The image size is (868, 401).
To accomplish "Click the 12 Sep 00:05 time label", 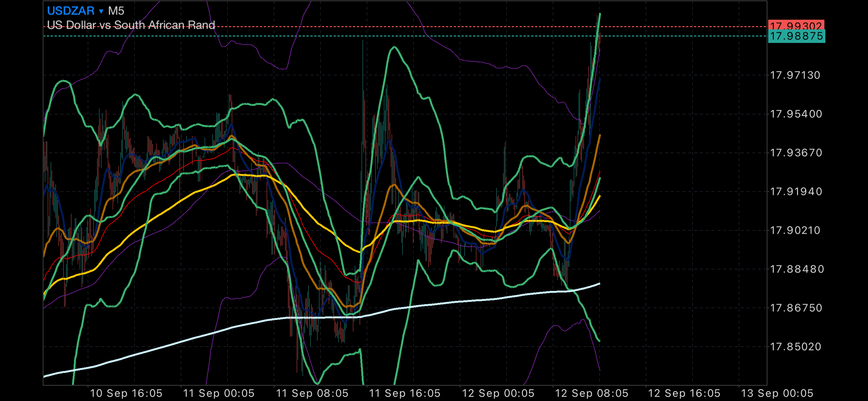I will [x=498, y=393].
